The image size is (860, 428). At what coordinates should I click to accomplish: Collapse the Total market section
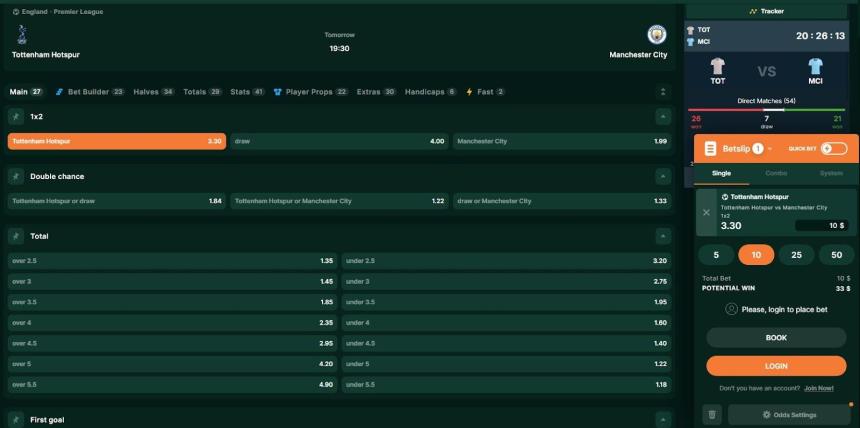(663, 236)
